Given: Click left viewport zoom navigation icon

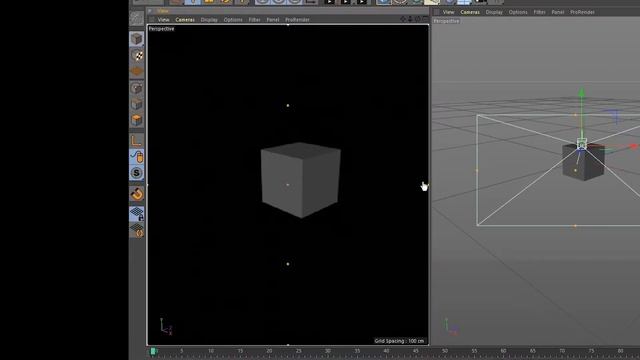Looking at the screenshot, I should 410,19.
